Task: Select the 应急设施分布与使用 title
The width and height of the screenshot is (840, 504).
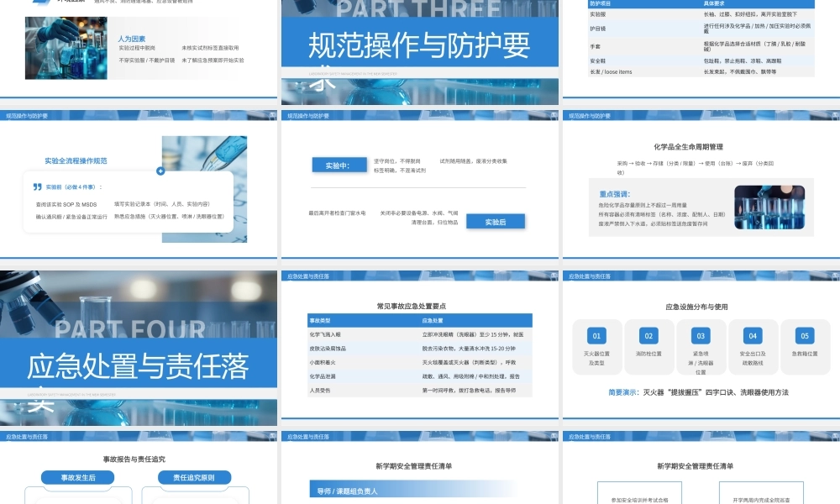Action: (x=696, y=307)
